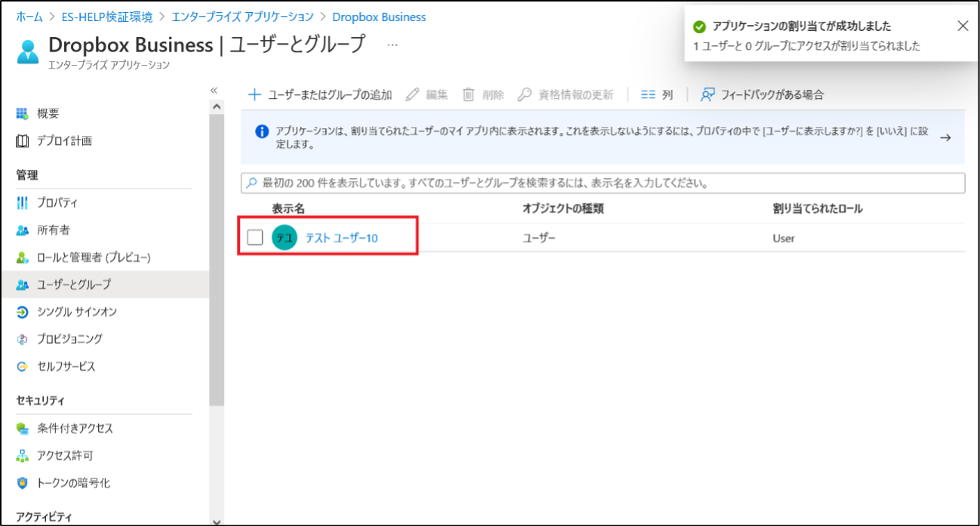The height and width of the screenshot is (526, 980).
Task: Click the 列 columns button label
Action: 668,95
